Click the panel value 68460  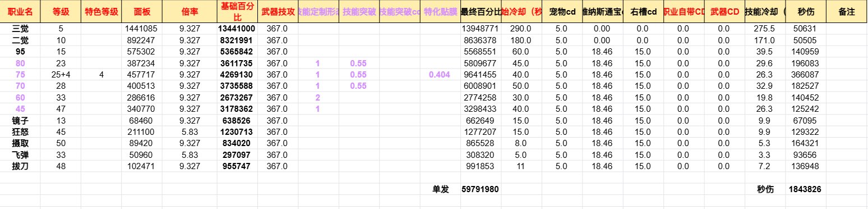pyautogui.click(x=142, y=120)
